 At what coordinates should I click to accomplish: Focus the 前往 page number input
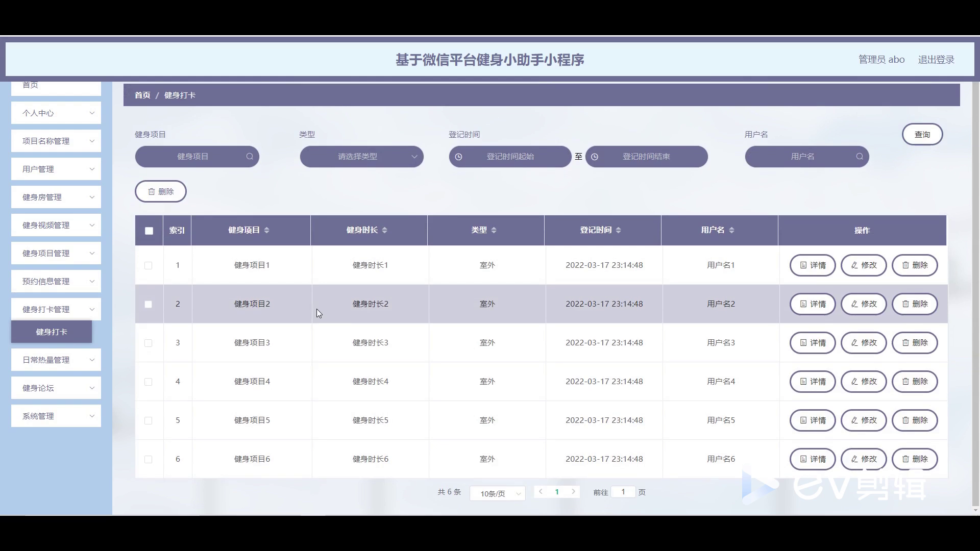pyautogui.click(x=623, y=492)
